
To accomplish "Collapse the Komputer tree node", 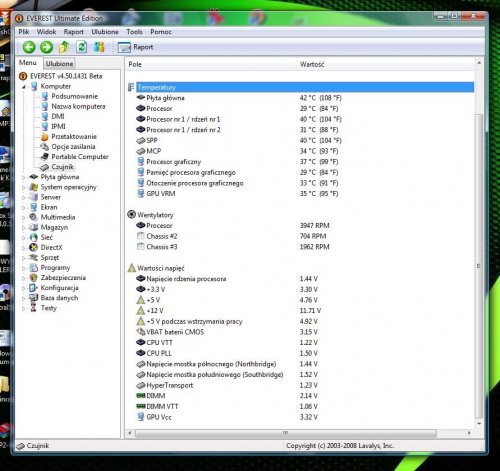I will click(x=24, y=87).
